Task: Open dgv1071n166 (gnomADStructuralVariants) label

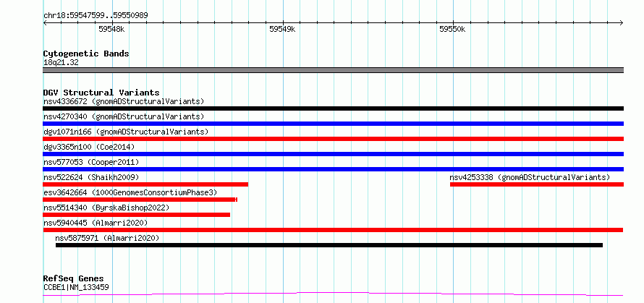Action: (x=126, y=132)
